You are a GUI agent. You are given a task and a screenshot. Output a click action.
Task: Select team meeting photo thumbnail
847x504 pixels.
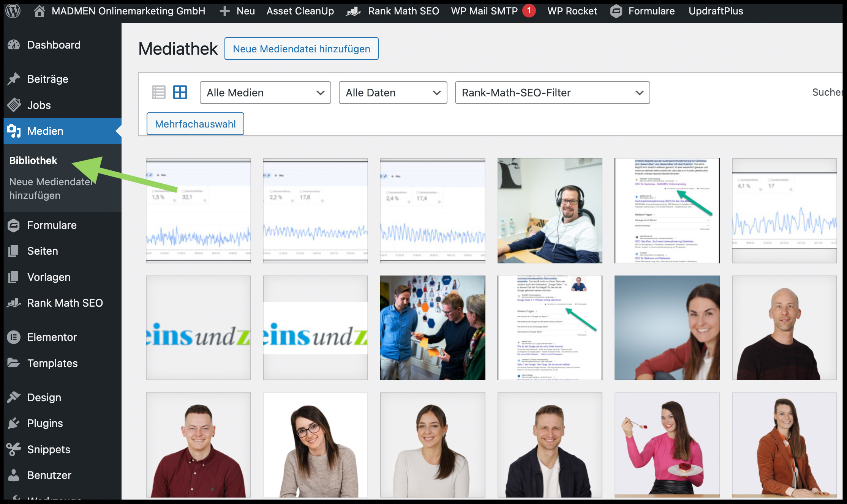tap(433, 328)
